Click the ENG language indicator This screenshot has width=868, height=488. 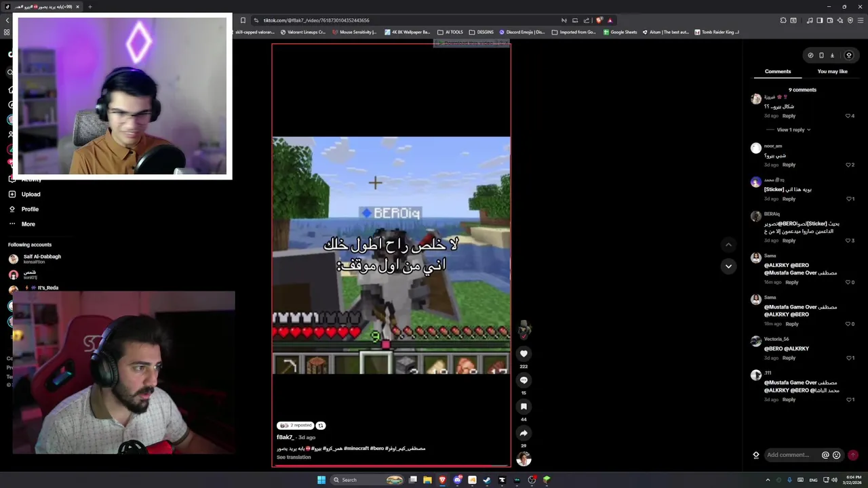(812, 480)
